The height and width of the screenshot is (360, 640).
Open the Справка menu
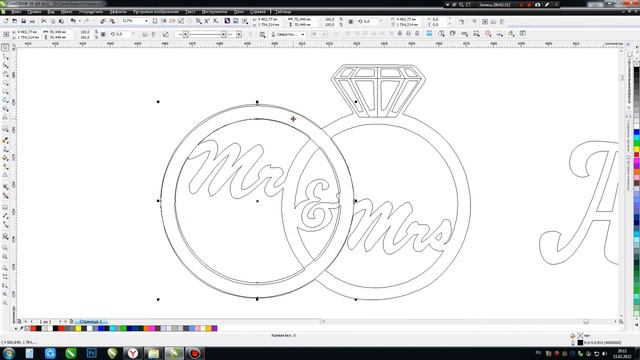coord(258,12)
